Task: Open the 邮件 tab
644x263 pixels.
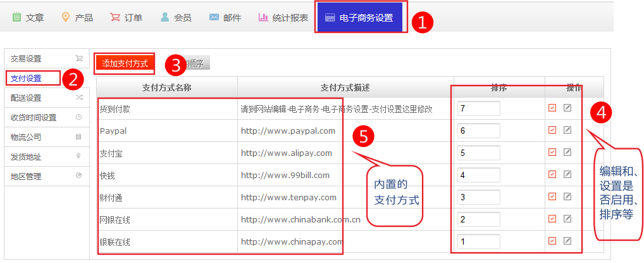Action: click(225, 18)
